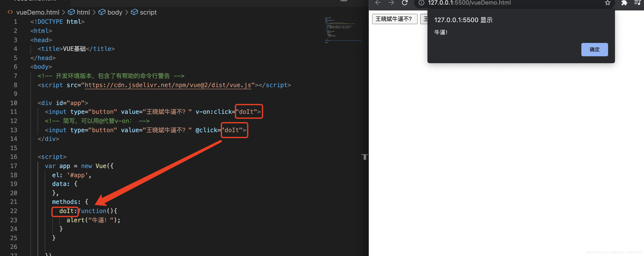This screenshot has height=256, width=644.
Task: Click the 简写 comment on line 12
Action: [97, 121]
